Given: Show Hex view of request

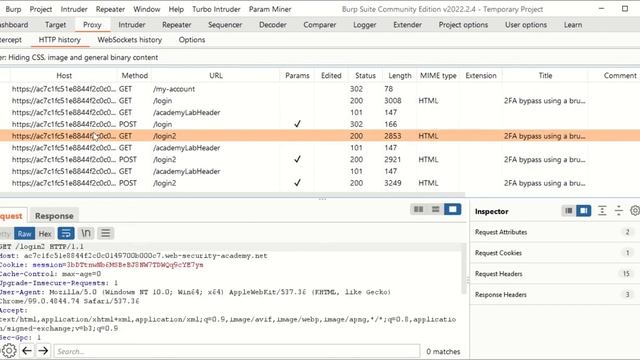Looking at the screenshot, I should pos(45,233).
